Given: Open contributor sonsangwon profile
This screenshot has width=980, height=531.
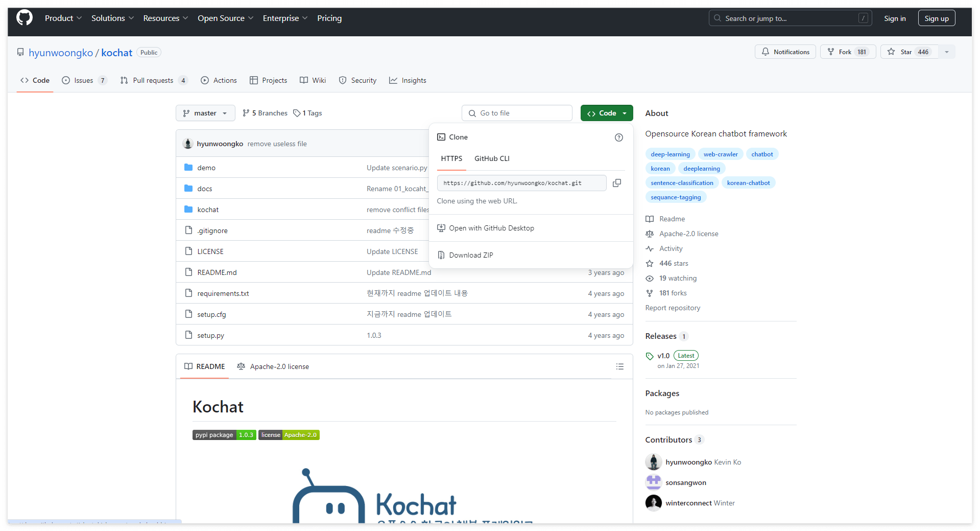Looking at the screenshot, I should [x=686, y=482].
